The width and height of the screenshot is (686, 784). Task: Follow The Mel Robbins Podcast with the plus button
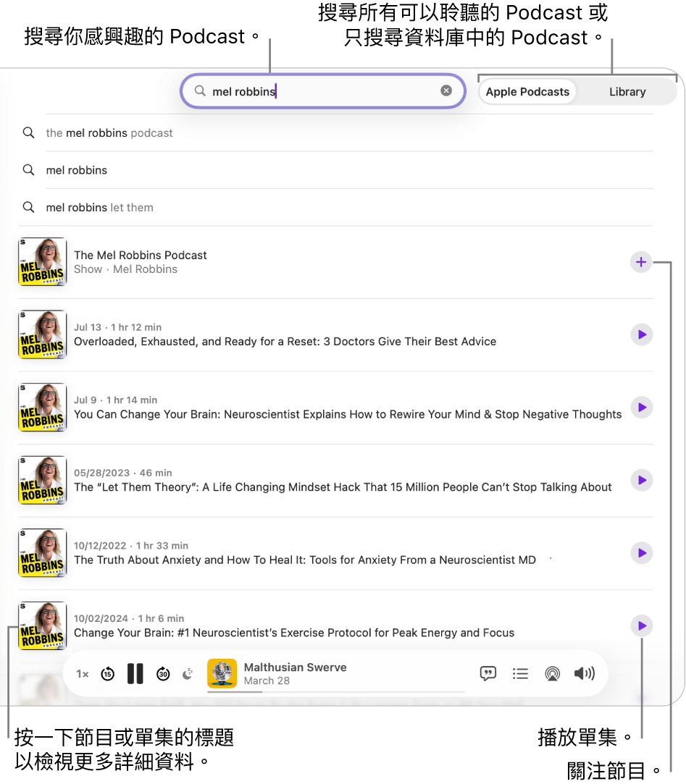(640, 262)
